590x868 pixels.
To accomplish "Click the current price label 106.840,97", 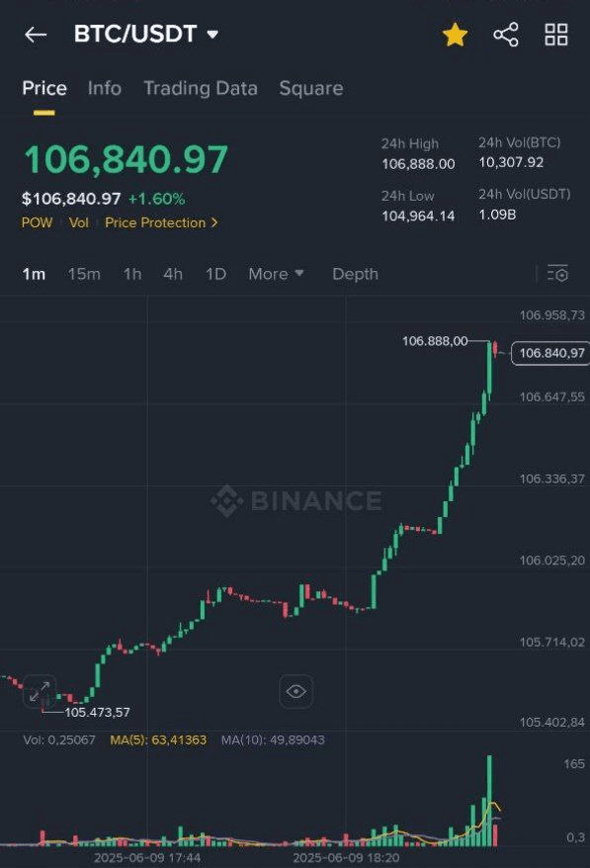I will (x=550, y=353).
